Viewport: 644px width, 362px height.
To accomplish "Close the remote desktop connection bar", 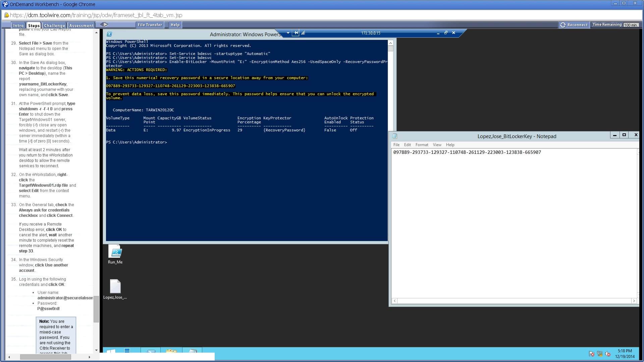I will 453,33.
